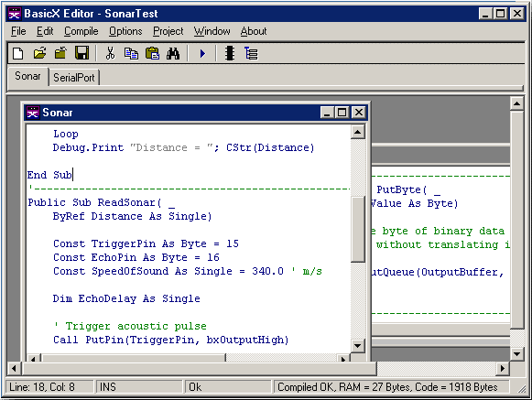Click the 'Call PutPin(TriggerPin, bxOutputHigh)' line
532x400 pixels.
pos(170,340)
